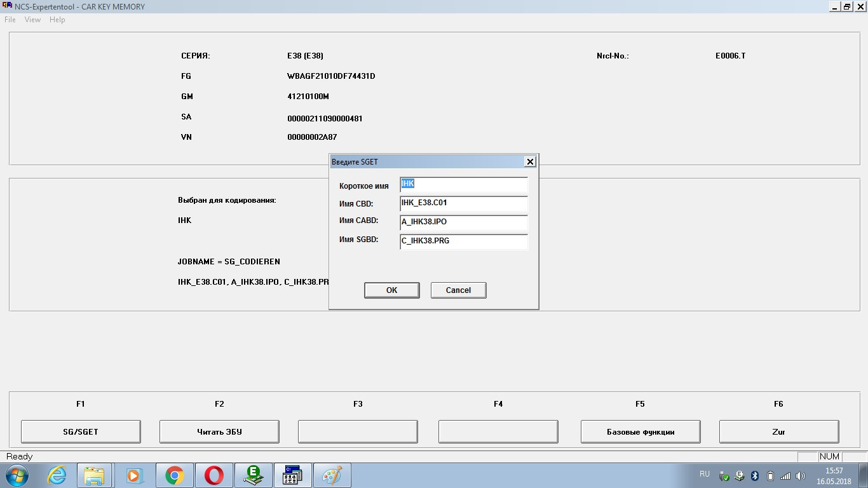Confirm the SGET dialog with OK
Viewport: 868px width, 488px height.
click(x=391, y=290)
